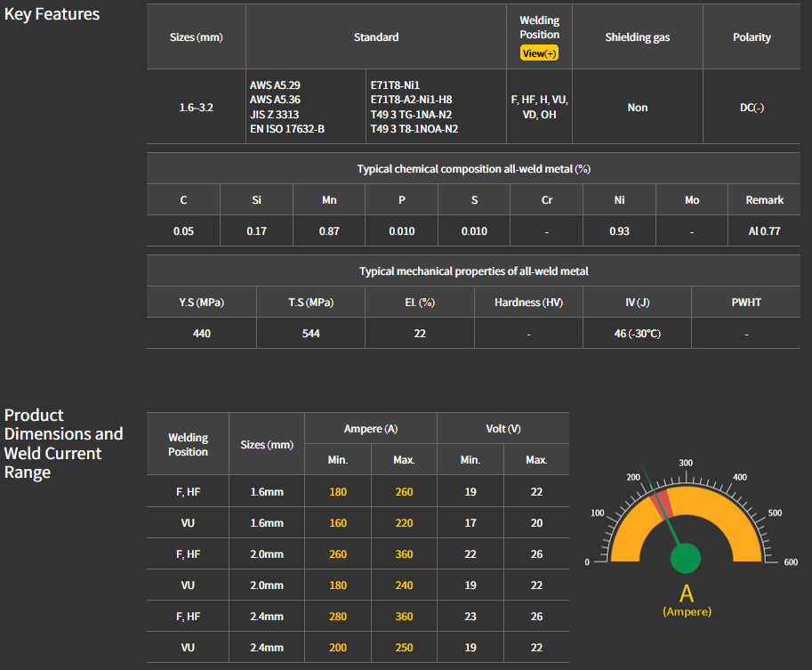
Task: Click the Volt (V) column header
Action: [x=502, y=429]
